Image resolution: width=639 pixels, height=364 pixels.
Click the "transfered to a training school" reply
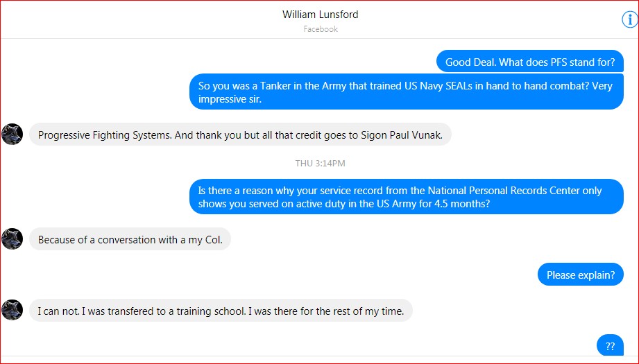coord(221,311)
